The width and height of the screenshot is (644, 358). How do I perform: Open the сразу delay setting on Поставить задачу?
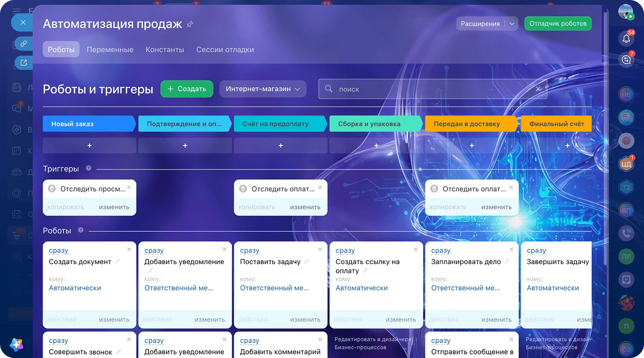[x=250, y=251]
